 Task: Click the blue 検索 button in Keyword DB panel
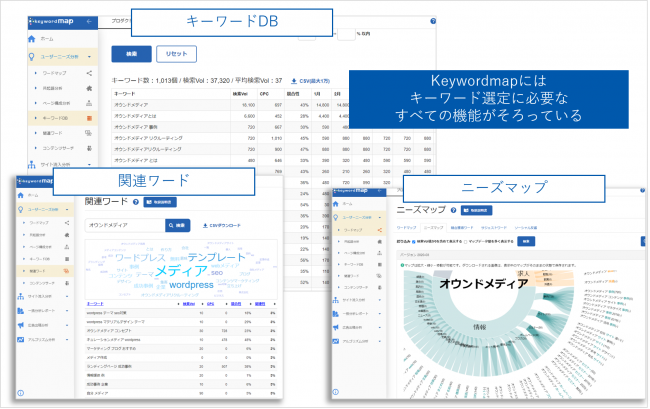(x=131, y=54)
